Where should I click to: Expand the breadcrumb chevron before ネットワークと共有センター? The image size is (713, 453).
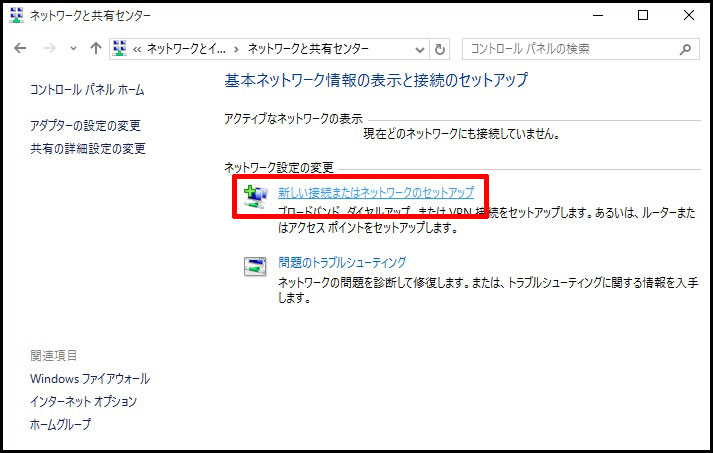(x=237, y=48)
